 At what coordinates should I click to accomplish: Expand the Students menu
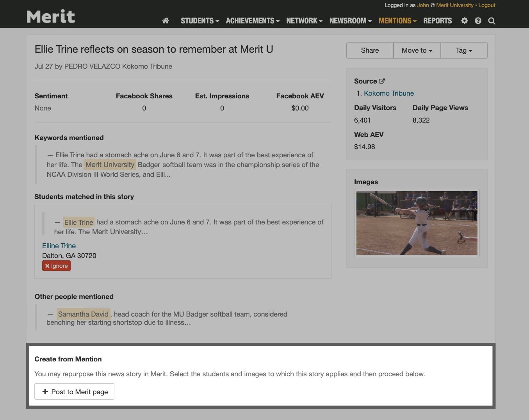199,21
